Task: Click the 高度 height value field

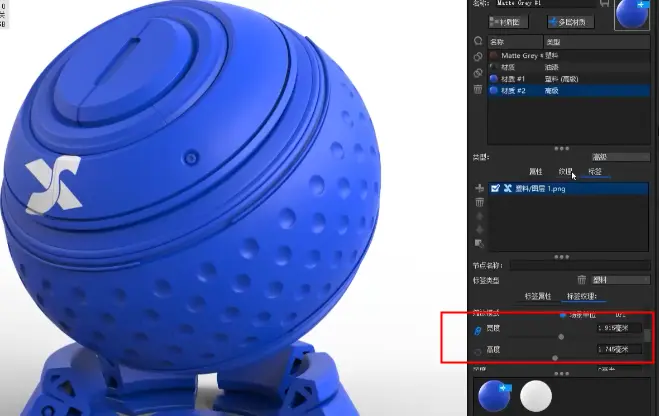Action: click(619, 349)
